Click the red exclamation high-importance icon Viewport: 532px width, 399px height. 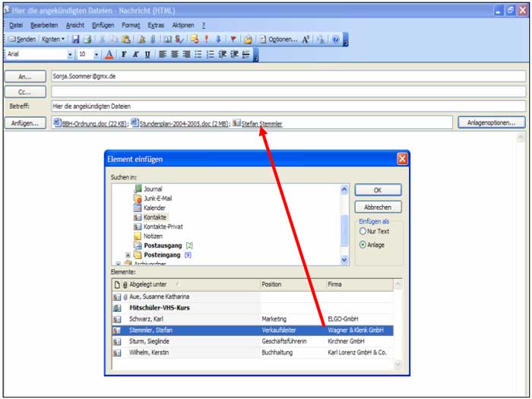click(x=206, y=39)
